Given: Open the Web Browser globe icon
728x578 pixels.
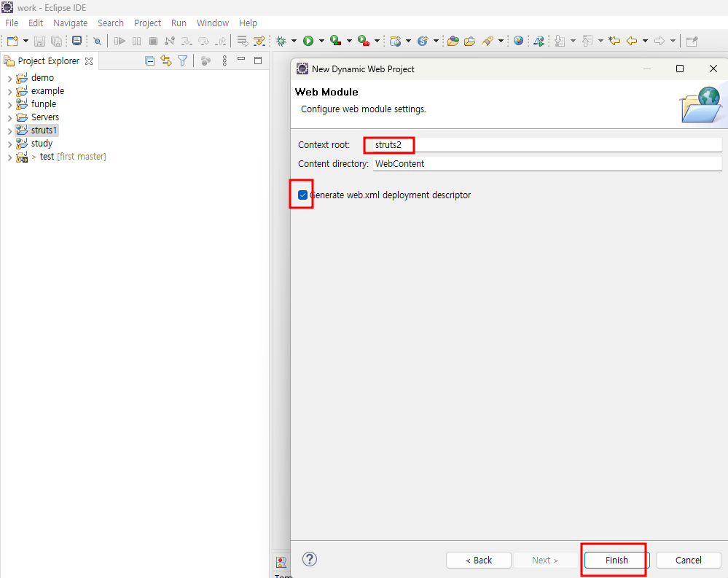Looking at the screenshot, I should click(518, 41).
